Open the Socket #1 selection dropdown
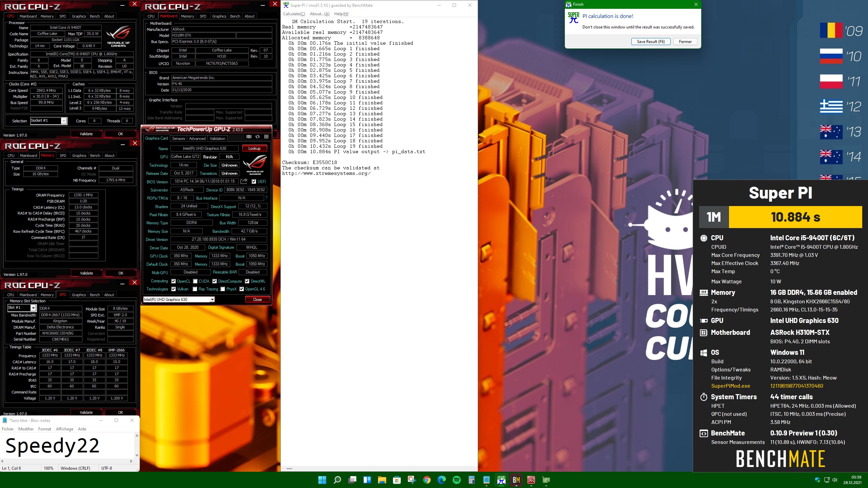 [x=64, y=121]
